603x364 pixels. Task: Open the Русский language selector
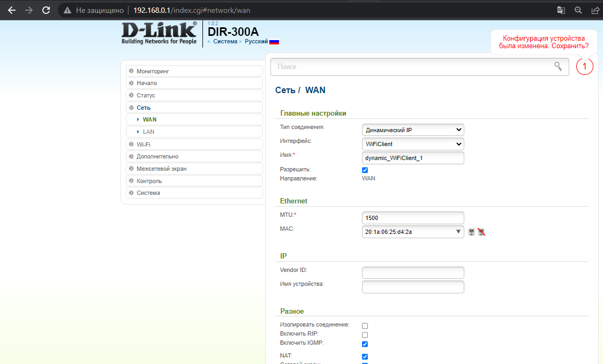pos(256,42)
